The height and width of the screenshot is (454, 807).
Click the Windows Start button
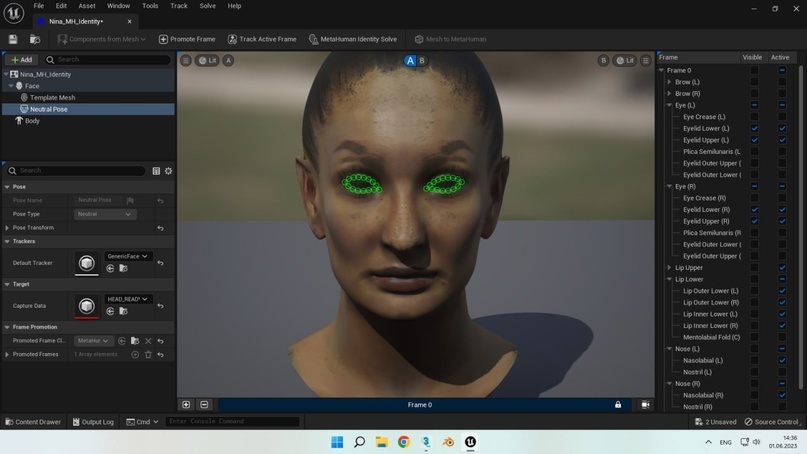[337, 442]
